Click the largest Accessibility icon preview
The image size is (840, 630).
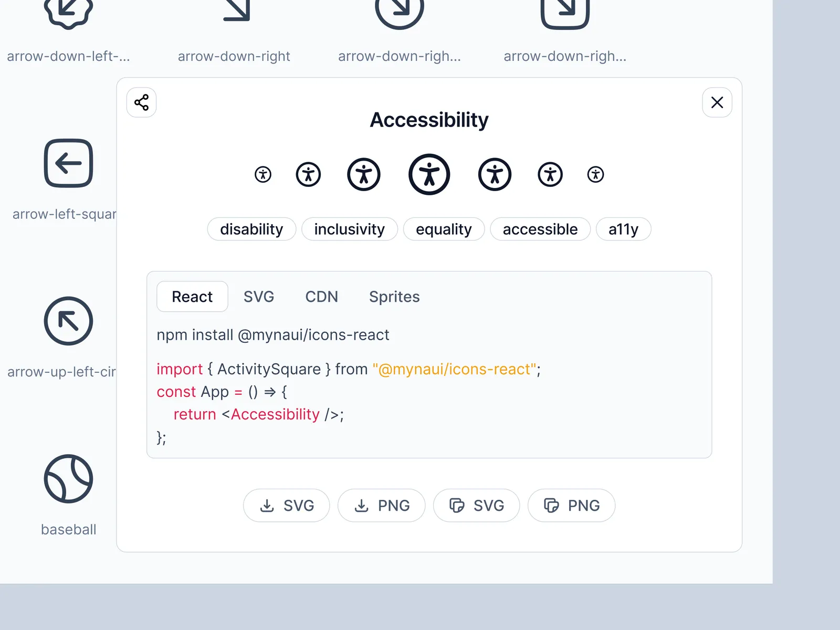click(x=429, y=174)
